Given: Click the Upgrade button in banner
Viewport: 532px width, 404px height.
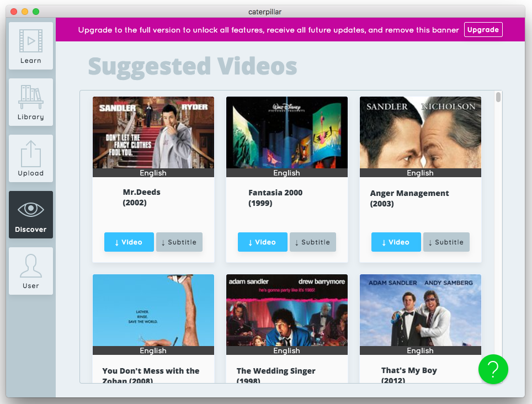Looking at the screenshot, I should (483, 29).
